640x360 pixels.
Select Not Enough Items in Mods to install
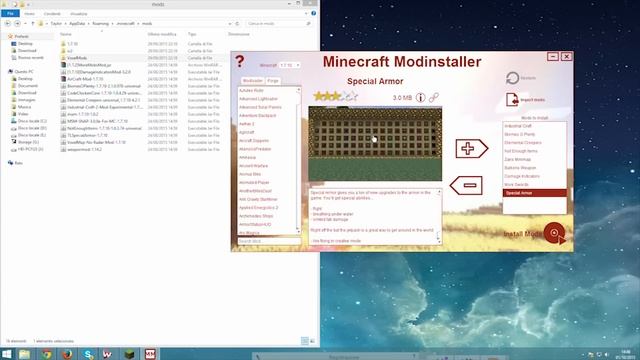521,151
